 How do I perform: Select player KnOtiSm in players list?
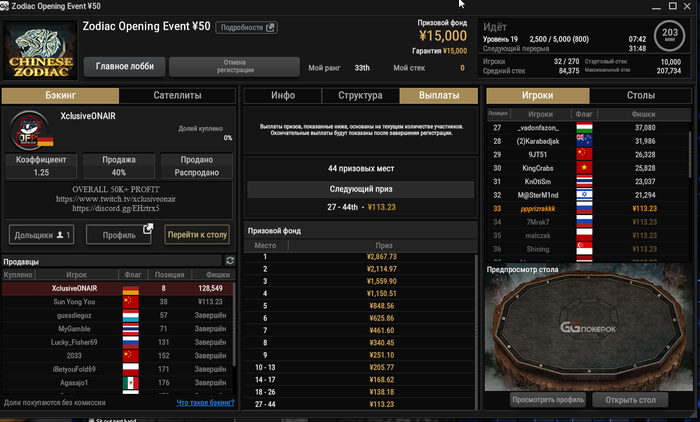(588, 181)
